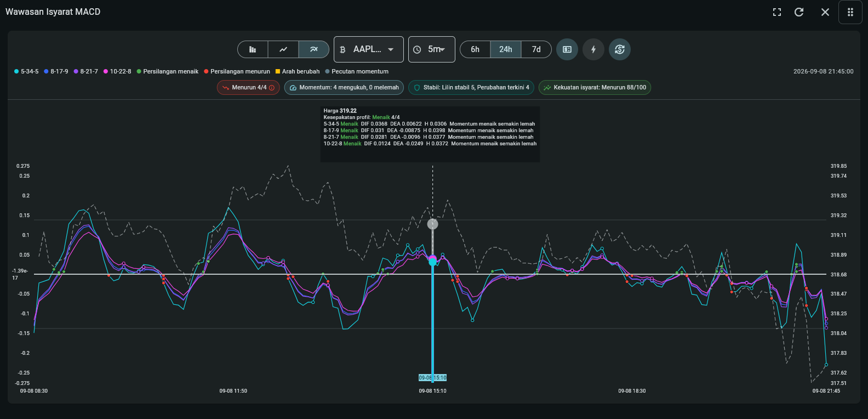
Task: Toggle the 8-21-7 series legend
Action: 86,71
